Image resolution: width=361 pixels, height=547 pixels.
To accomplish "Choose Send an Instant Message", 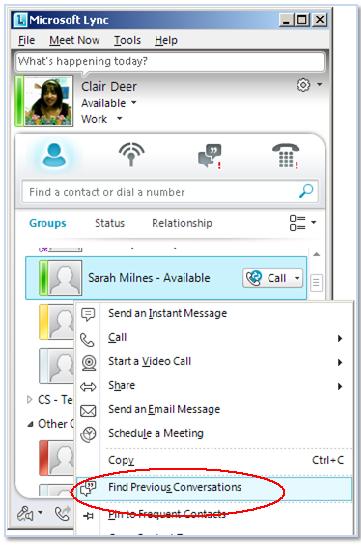I will coord(214,314).
